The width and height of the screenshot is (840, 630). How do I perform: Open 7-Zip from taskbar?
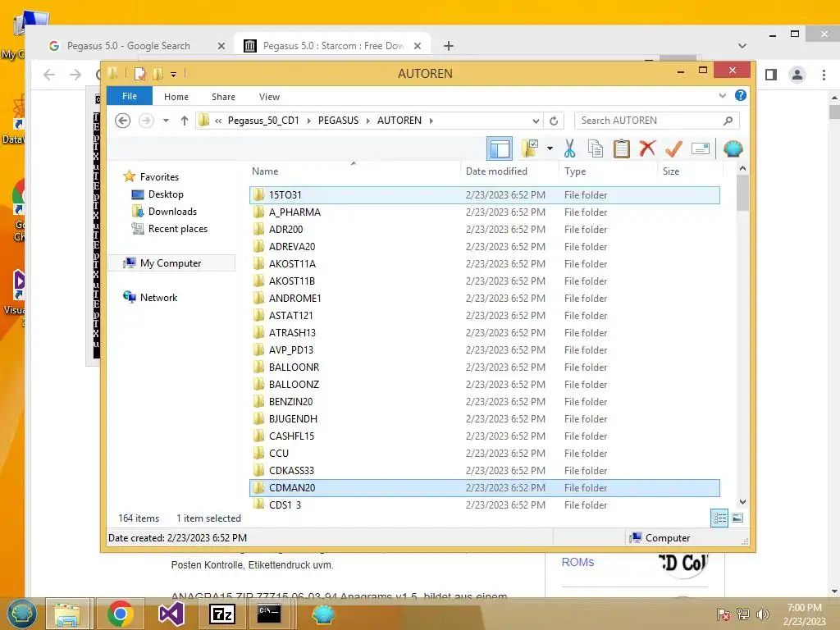click(221, 614)
